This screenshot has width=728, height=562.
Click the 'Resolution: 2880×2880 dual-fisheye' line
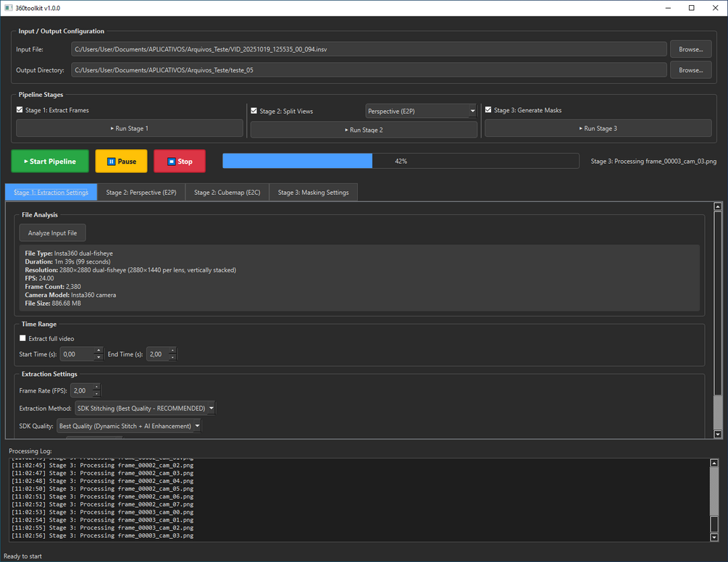[130, 270]
